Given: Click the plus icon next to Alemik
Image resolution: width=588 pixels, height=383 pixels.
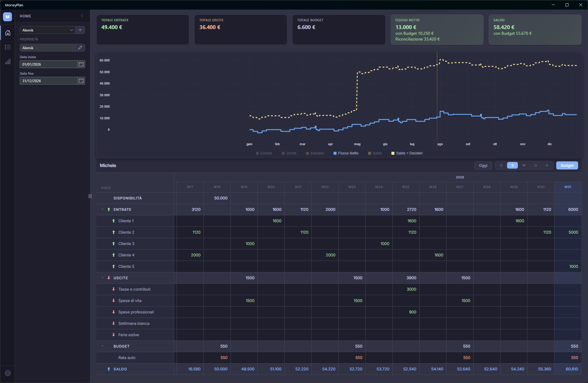Looking at the screenshot, I should 80,30.
